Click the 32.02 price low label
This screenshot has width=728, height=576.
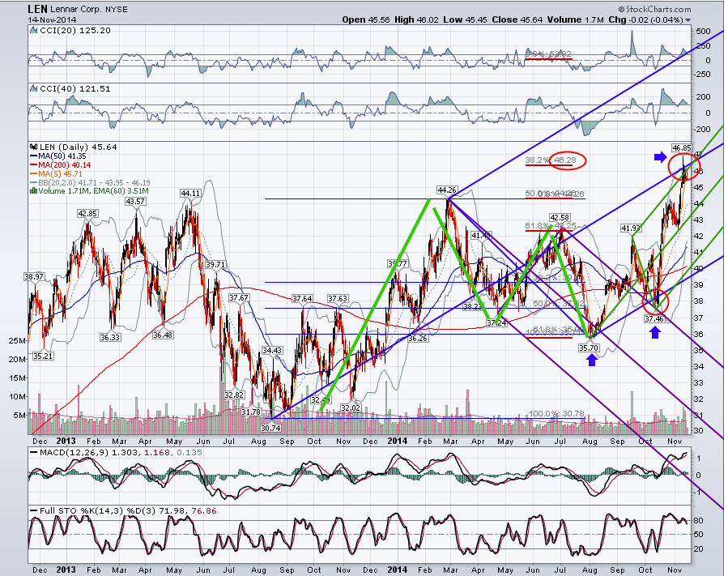coord(350,407)
